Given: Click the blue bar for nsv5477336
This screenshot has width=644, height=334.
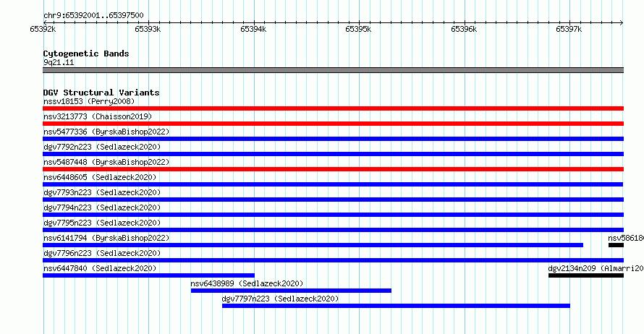Looking at the screenshot, I should click(x=333, y=139).
